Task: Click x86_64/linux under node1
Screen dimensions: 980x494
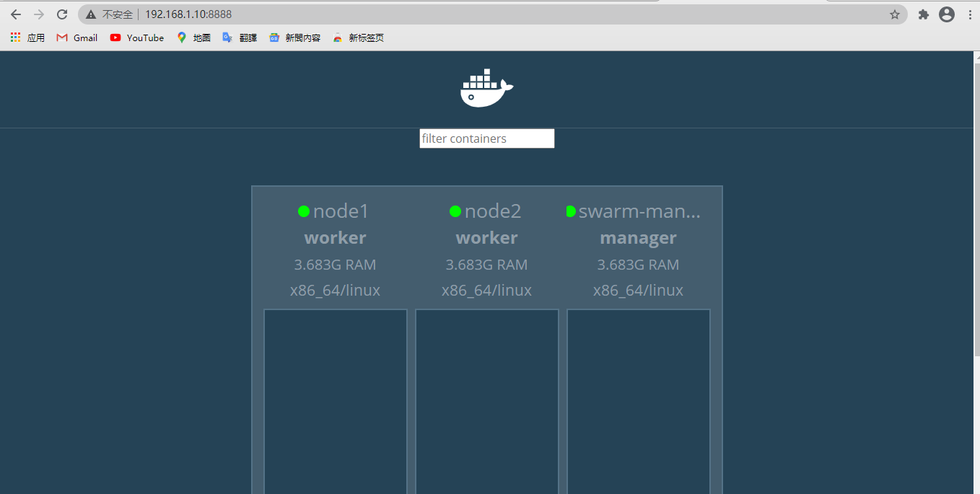Action: [336, 291]
